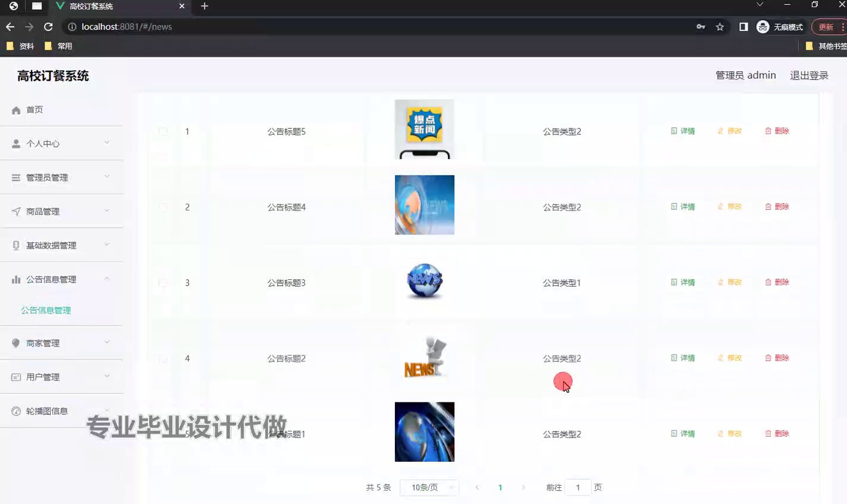The height and width of the screenshot is (504, 847).
Task: Open the 爆点新闻 thumbnail image
Action: (425, 129)
